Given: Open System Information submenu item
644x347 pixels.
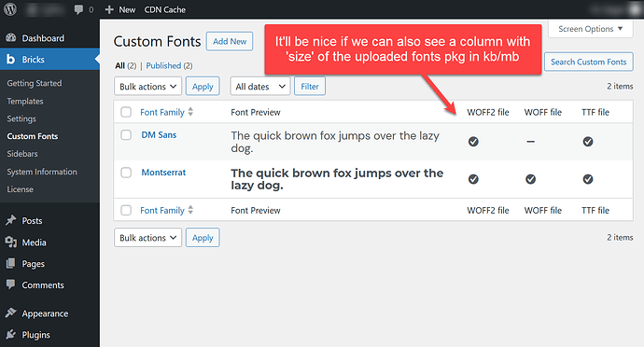Looking at the screenshot, I should tap(42, 172).
